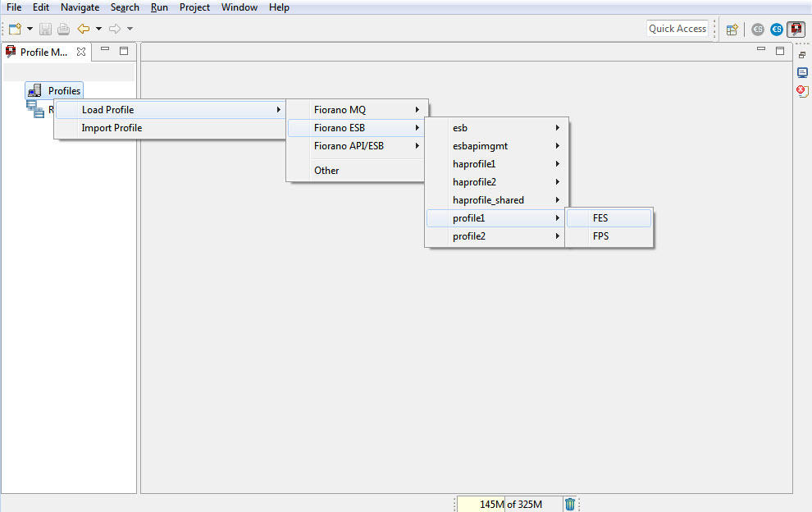Open the blue console view sidebar icon
Image resolution: width=812 pixels, height=512 pixels.
pos(802,73)
